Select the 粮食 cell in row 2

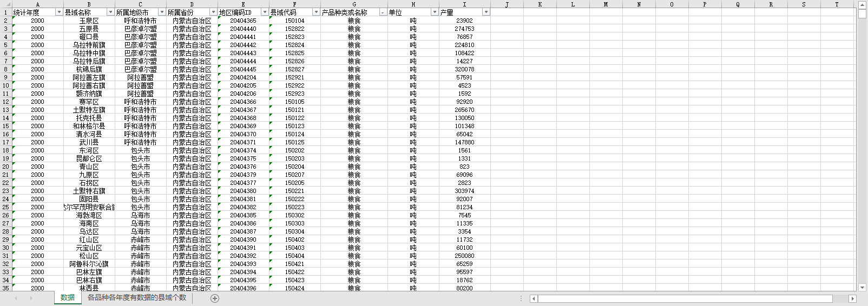354,21
